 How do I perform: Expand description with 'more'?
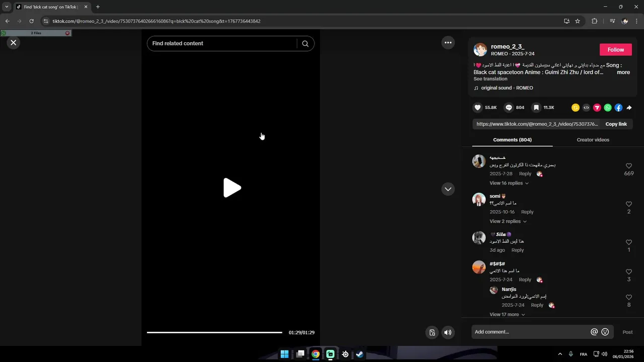(x=623, y=72)
